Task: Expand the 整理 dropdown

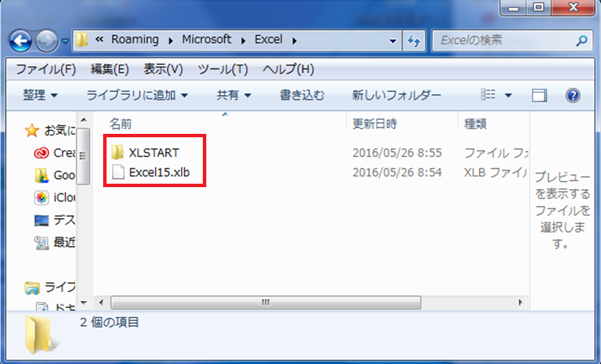Action: (x=40, y=95)
